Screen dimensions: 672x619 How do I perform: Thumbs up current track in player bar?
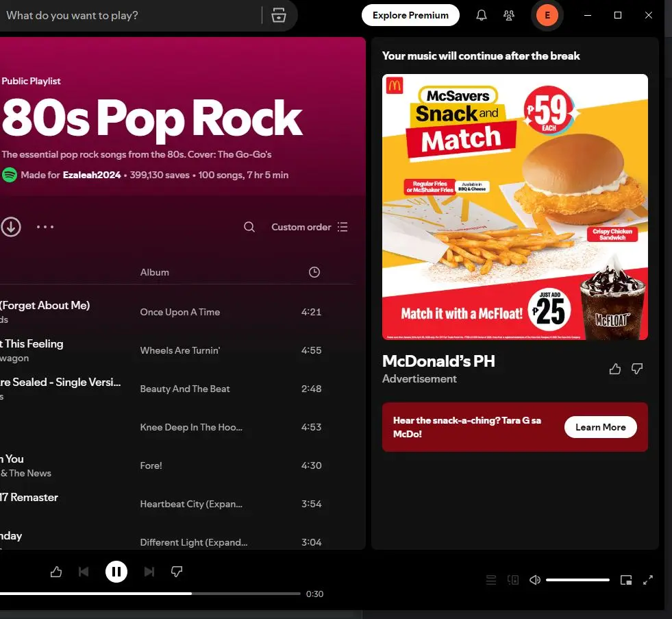pyautogui.click(x=55, y=572)
